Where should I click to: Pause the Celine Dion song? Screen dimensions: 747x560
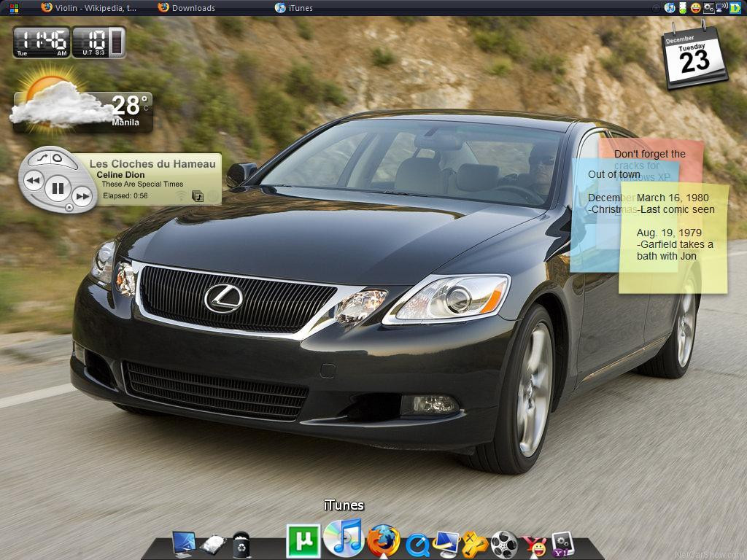58,189
